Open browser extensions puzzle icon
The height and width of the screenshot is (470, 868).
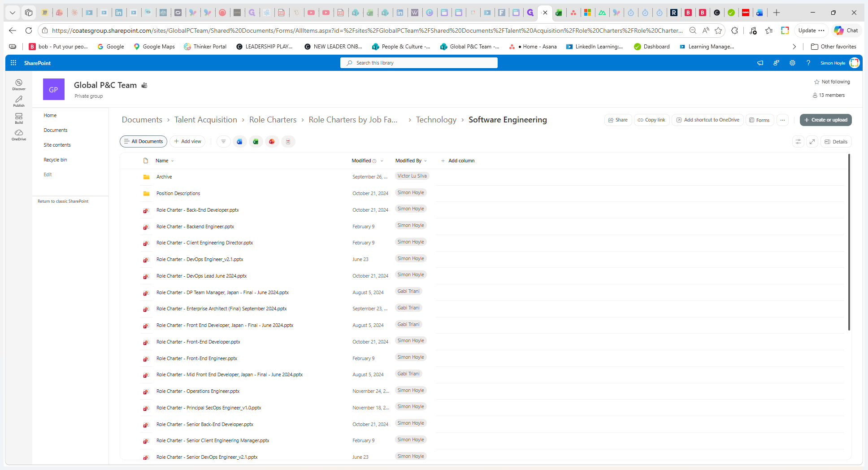pos(734,30)
